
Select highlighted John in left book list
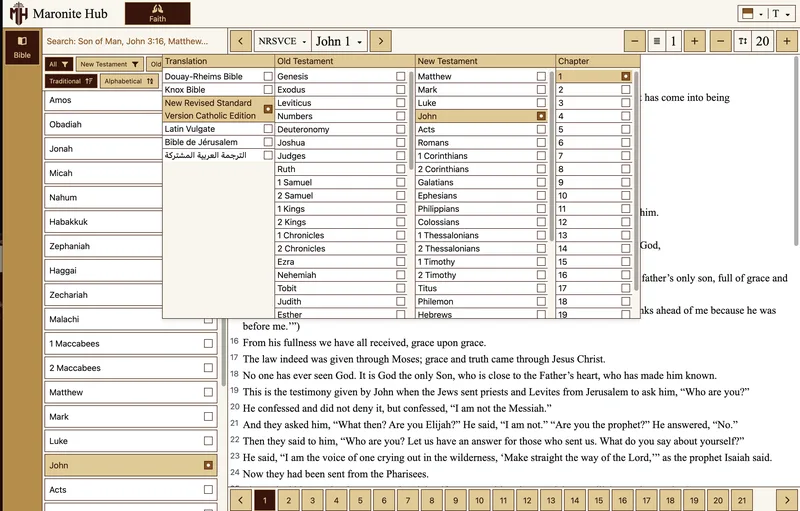(131, 465)
